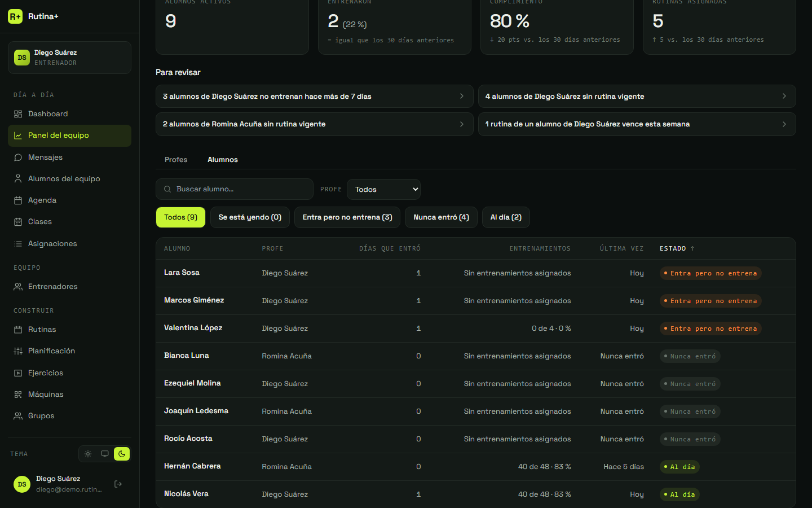
Task: Expand alert 4 alumnos sin rutina vigente
Action: point(637,97)
